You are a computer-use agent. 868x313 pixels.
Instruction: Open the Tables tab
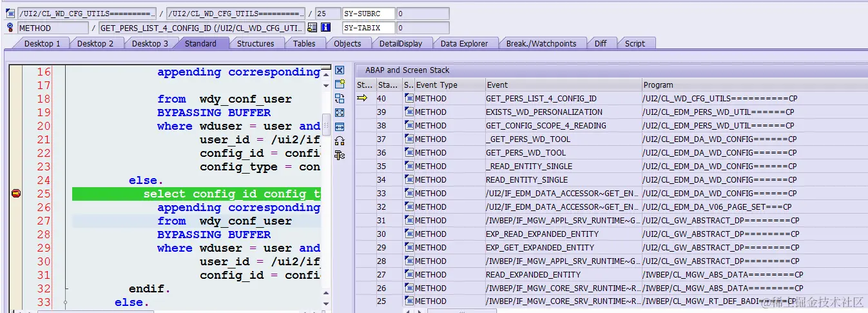[x=304, y=43]
